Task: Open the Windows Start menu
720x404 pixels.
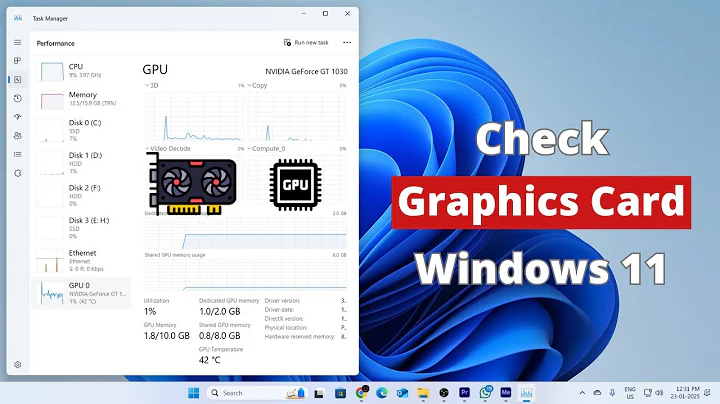Action: tap(194, 393)
